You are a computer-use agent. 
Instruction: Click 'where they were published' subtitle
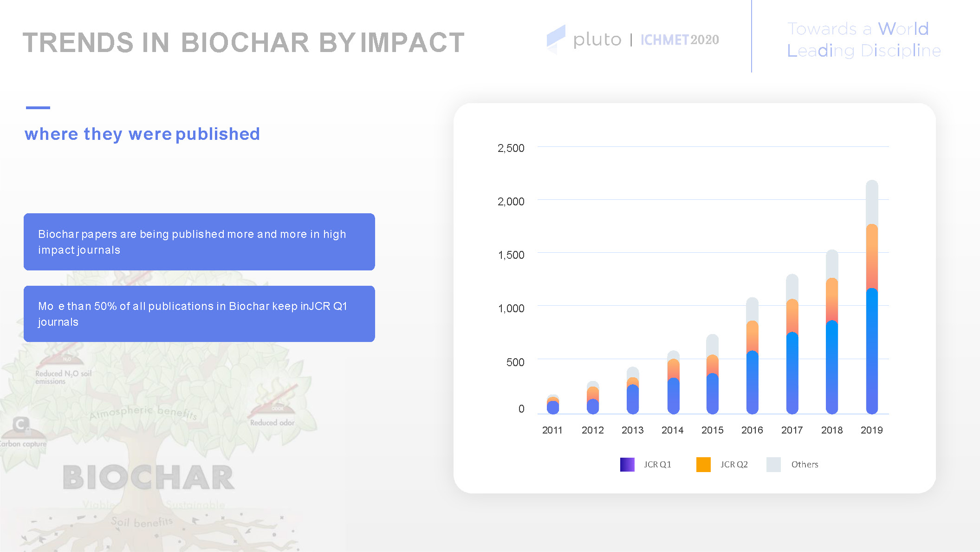[142, 134]
